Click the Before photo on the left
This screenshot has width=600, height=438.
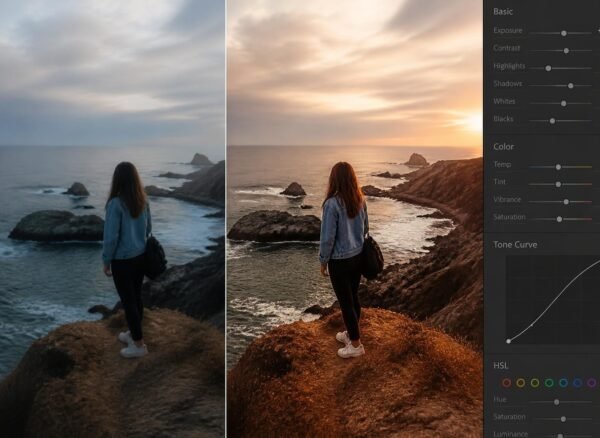pyautogui.click(x=112, y=219)
